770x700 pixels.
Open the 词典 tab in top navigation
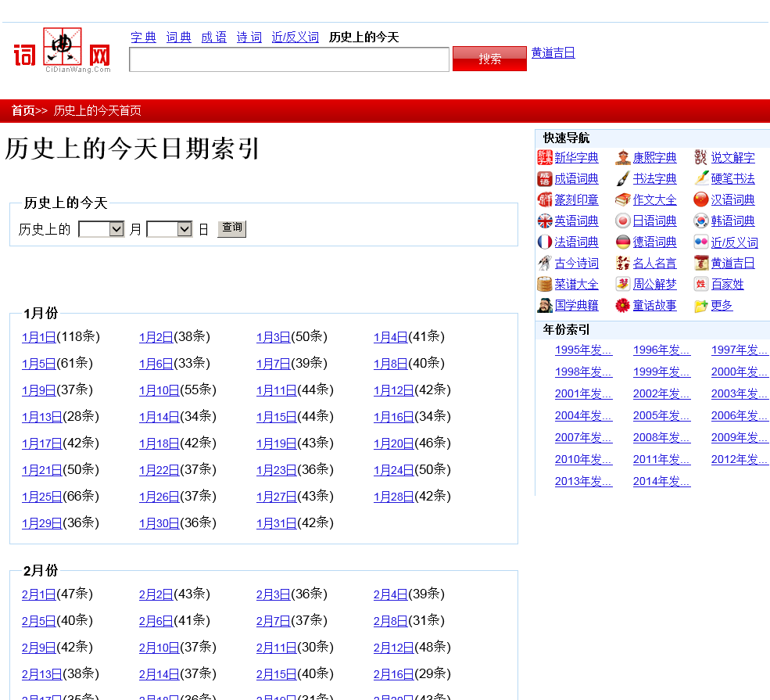179,38
